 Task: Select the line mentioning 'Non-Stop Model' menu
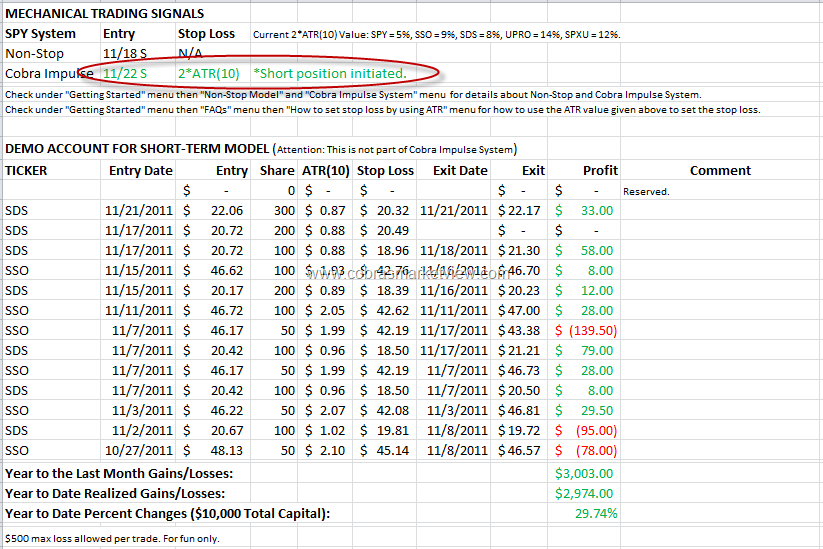pyautogui.click(x=353, y=95)
